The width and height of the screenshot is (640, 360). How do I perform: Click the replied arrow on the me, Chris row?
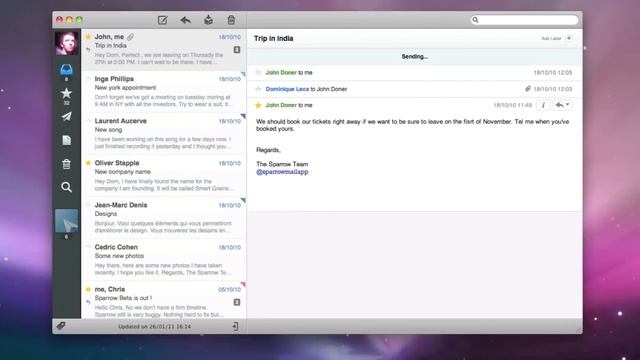(88, 302)
